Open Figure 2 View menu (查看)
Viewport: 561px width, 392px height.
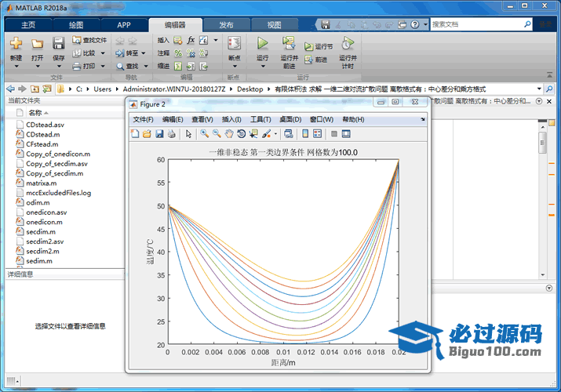[202, 119]
